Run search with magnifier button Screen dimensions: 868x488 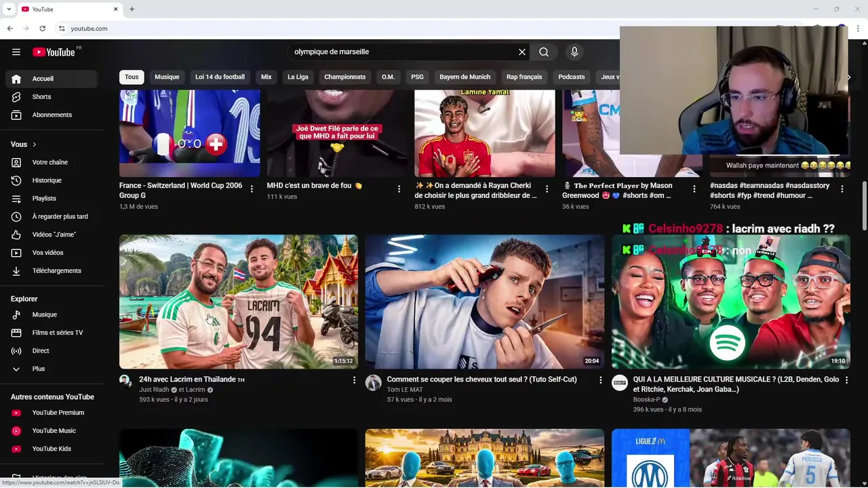(x=544, y=52)
